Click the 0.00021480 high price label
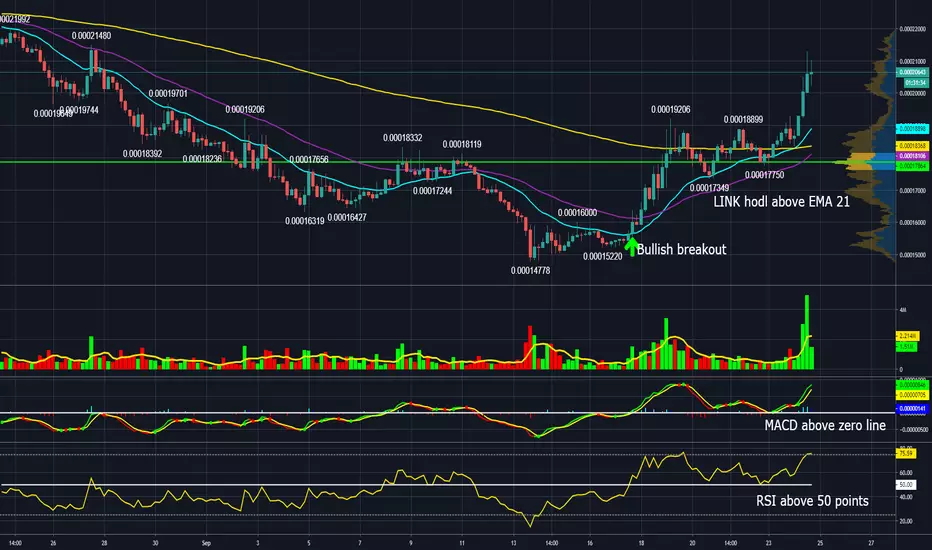Image resolution: width=932 pixels, height=550 pixels. 91,36
